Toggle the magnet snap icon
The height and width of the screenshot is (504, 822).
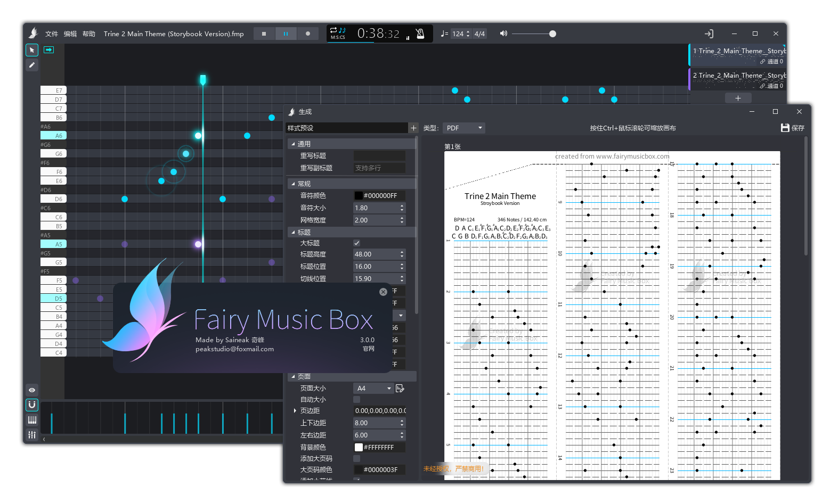point(32,405)
